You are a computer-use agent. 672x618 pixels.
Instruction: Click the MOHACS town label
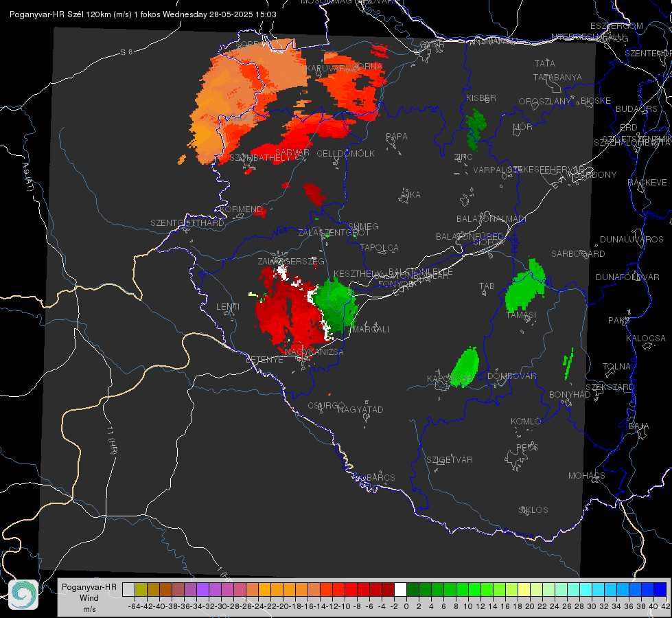pyautogui.click(x=587, y=476)
